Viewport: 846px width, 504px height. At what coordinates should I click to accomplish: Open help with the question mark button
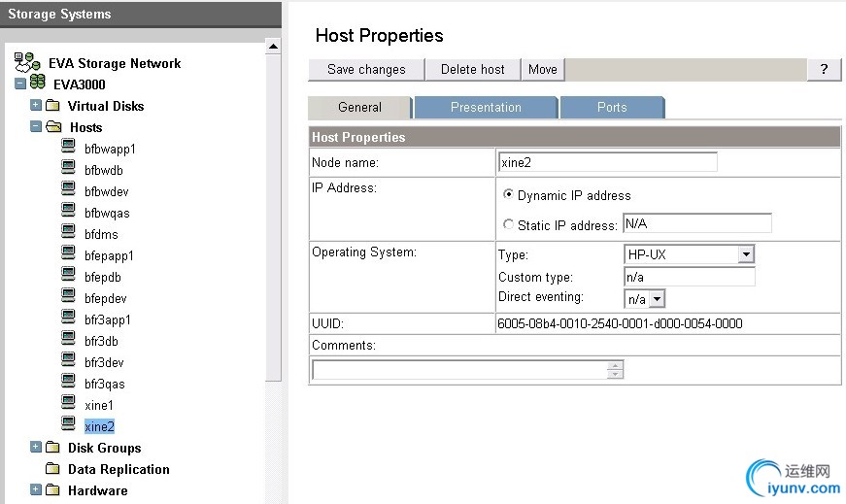click(x=824, y=70)
